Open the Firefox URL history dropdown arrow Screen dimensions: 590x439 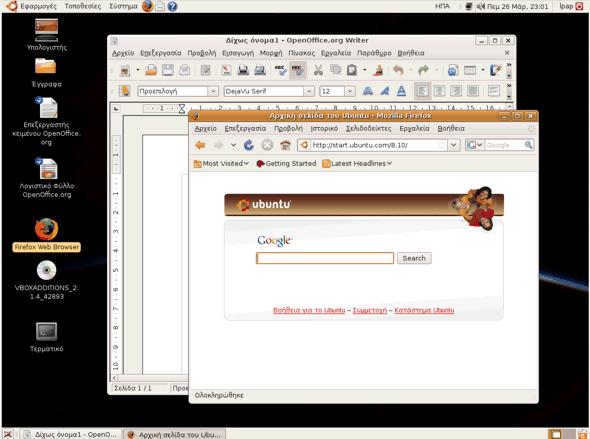(x=454, y=145)
